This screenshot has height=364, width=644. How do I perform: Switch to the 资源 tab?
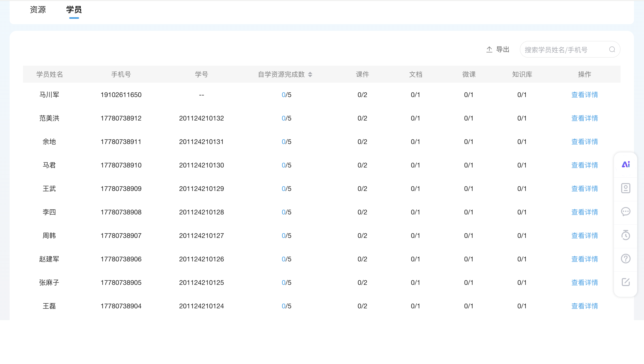pyautogui.click(x=38, y=9)
